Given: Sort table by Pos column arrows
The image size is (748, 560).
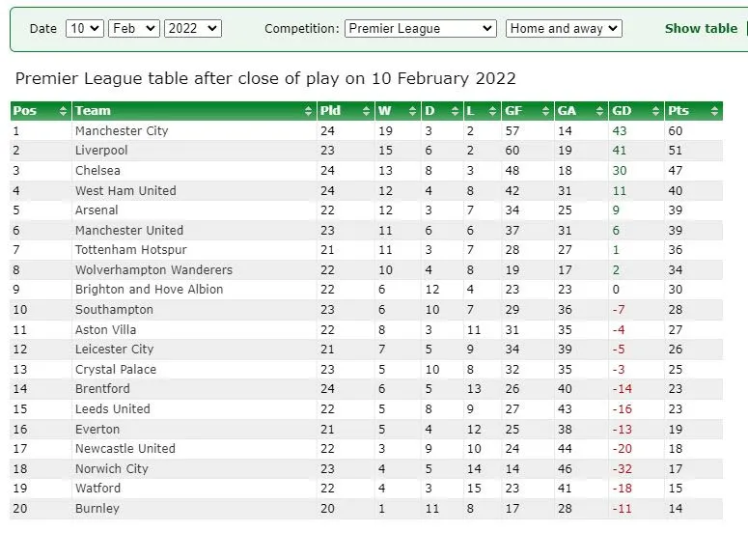Looking at the screenshot, I should (64, 111).
